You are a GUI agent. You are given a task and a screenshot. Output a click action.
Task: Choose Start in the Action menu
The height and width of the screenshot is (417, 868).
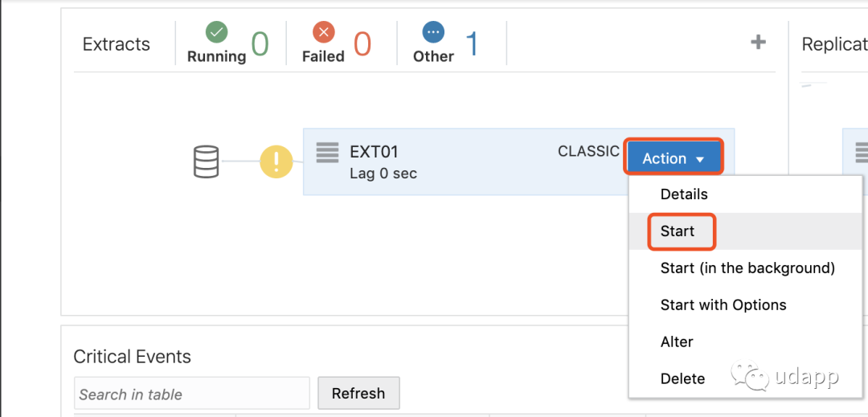click(678, 231)
